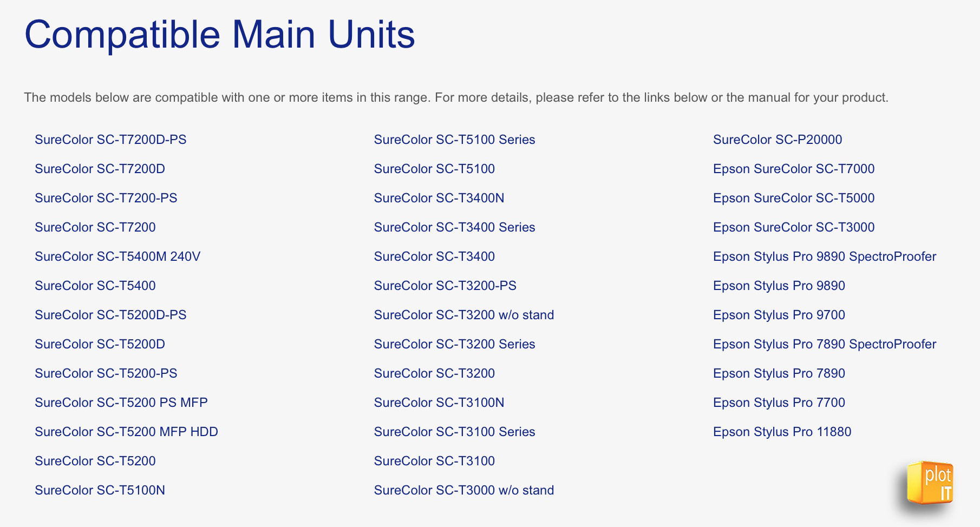Viewport: 980px width, 527px height.
Task: Click SureColor SC-T5200 PS MFP link
Action: (121, 403)
